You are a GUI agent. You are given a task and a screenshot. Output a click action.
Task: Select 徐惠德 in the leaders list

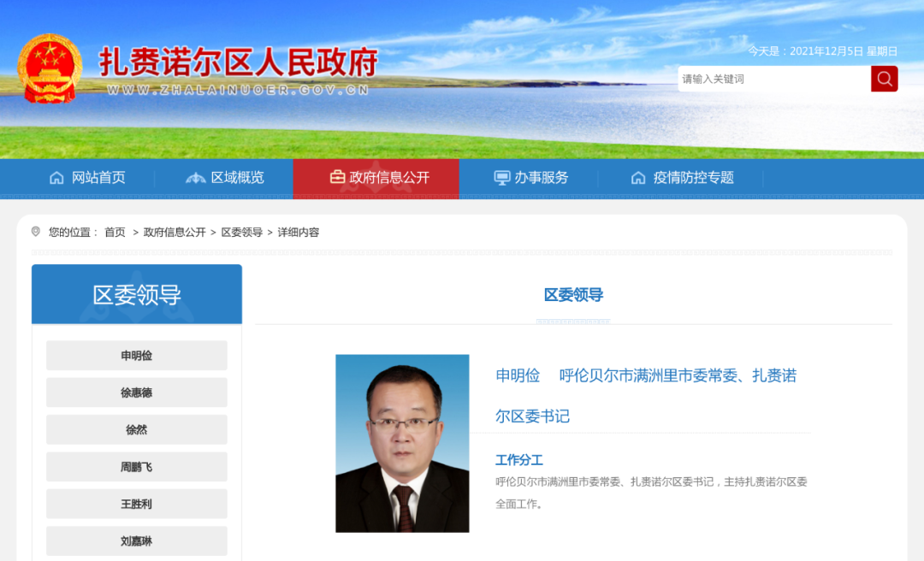[x=137, y=393]
